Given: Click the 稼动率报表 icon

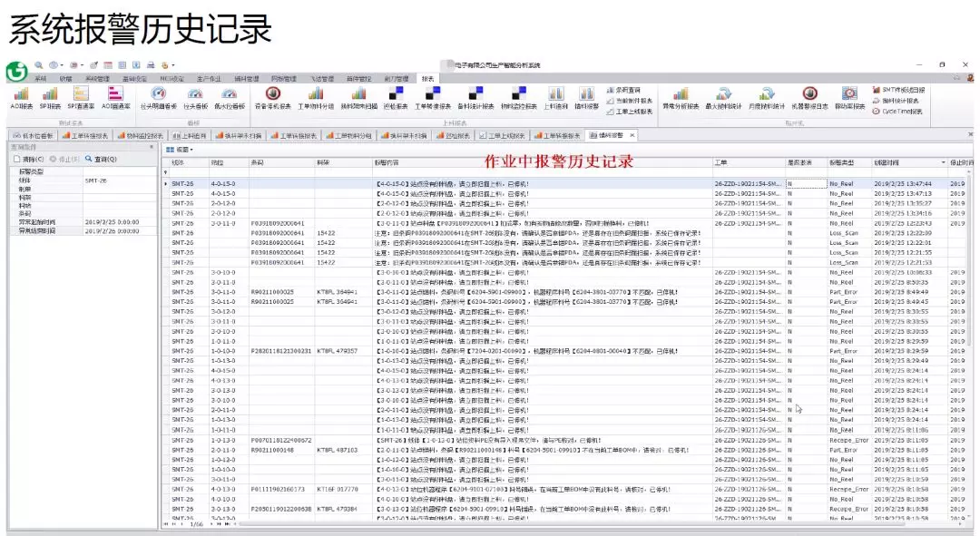Looking at the screenshot, I should tap(849, 96).
